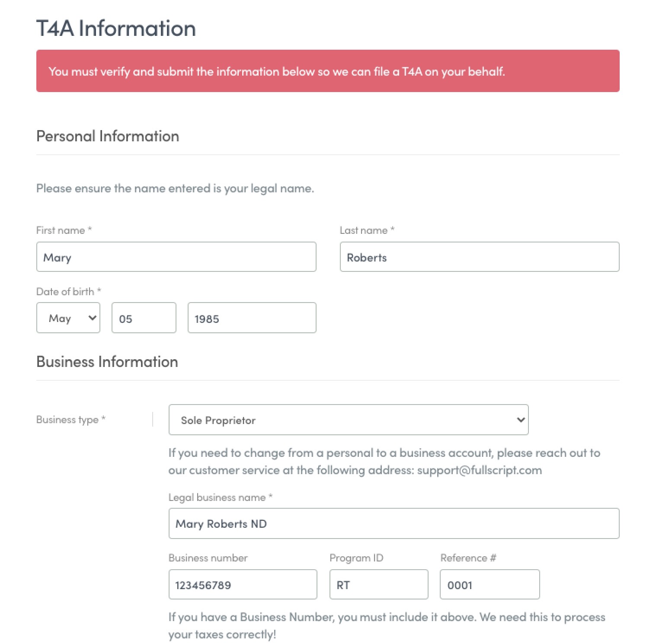Click the chevron arrow in the May dropdown

tap(92, 318)
